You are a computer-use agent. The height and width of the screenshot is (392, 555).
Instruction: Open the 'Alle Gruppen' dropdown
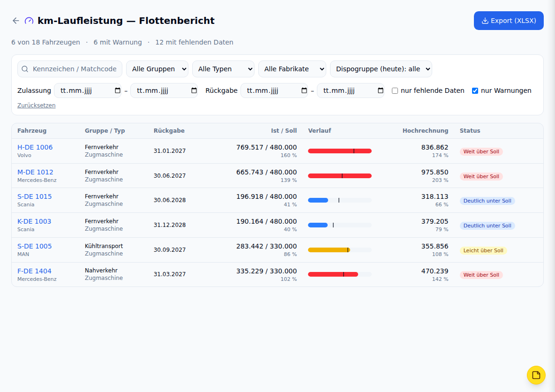157,69
